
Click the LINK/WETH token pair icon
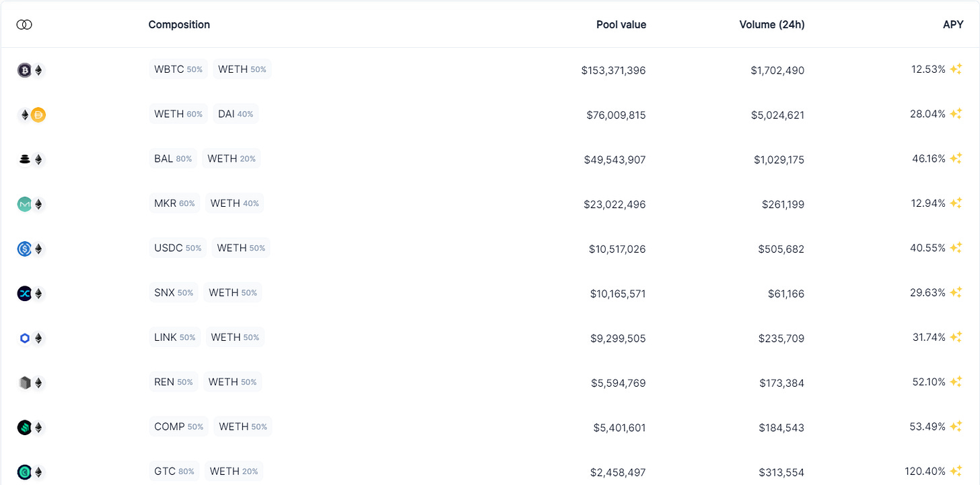click(x=31, y=338)
